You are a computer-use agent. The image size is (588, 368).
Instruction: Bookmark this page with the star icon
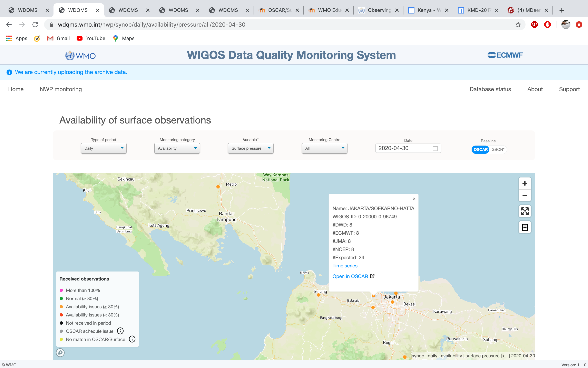pyautogui.click(x=518, y=25)
